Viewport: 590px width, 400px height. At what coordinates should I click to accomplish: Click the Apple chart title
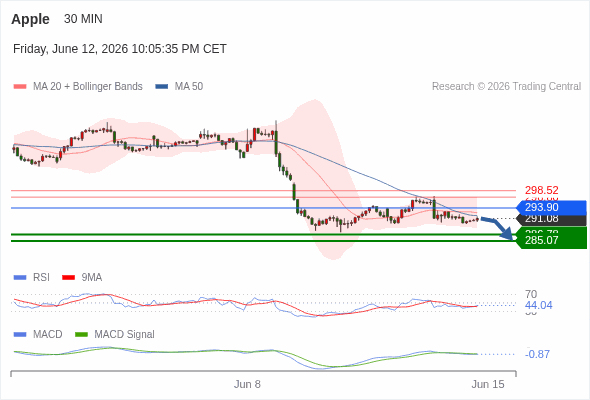coord(30,19)
